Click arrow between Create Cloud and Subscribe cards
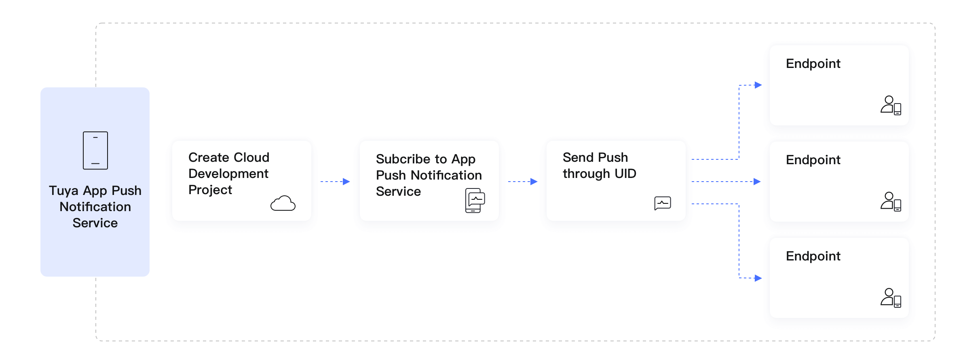Viewport: 980px width, 364px height. click(335, 182)
